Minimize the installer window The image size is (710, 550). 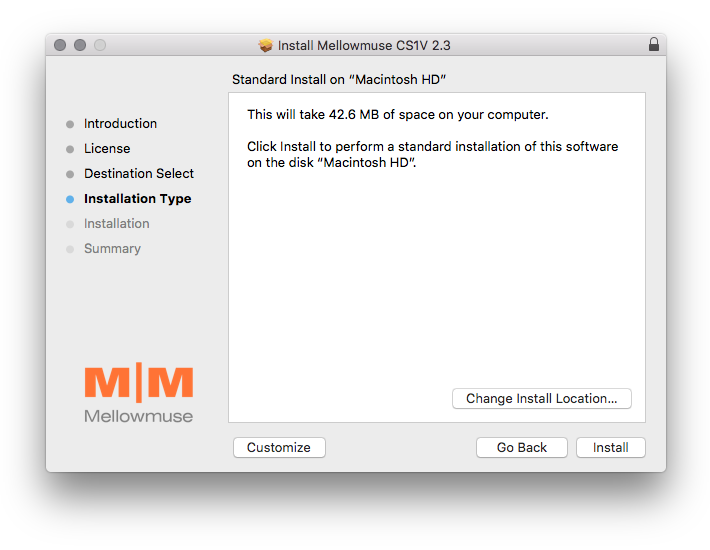point(80,45)
